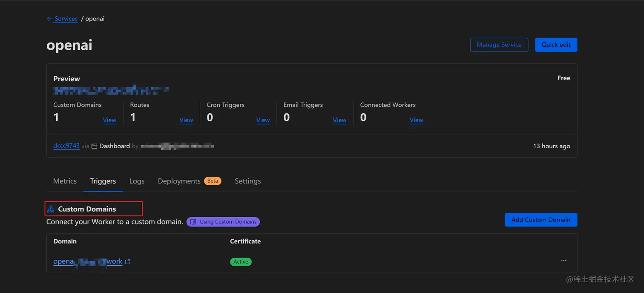Click the openai page title
This screenshot has height=293, width=644.
click(69, 45)
